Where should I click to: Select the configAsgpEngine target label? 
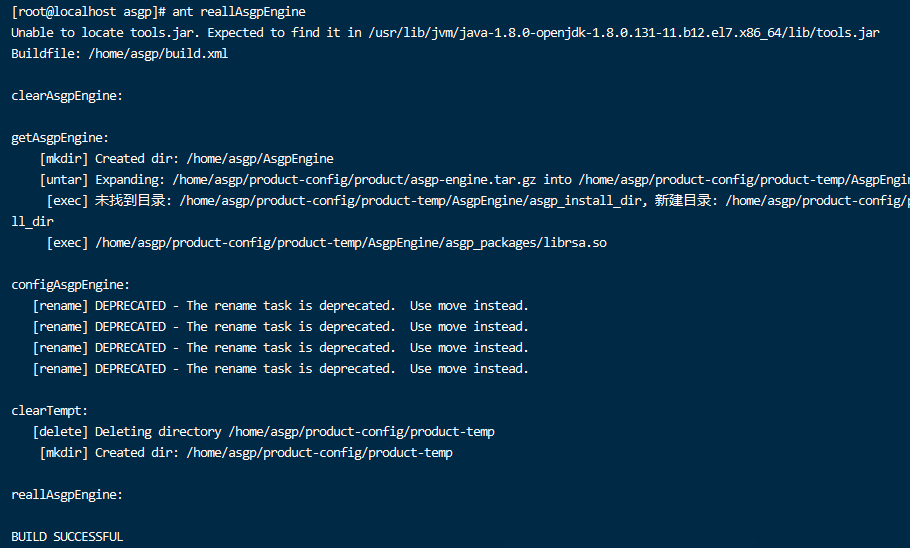tap(70, 284)
